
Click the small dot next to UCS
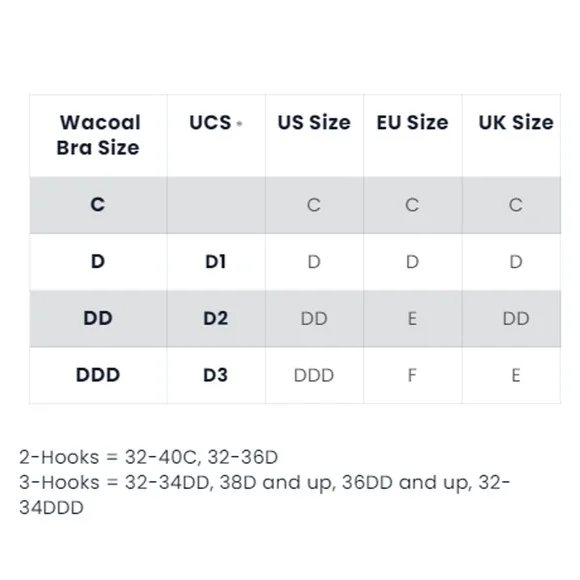[239, 124]
